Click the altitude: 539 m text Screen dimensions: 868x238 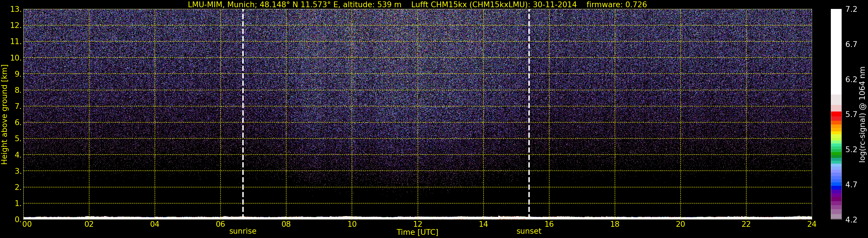coord(372,5)
